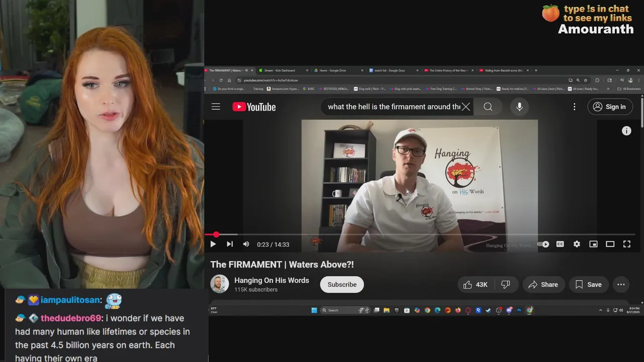
Task: Mute the video volume
Action: (246, 244)
